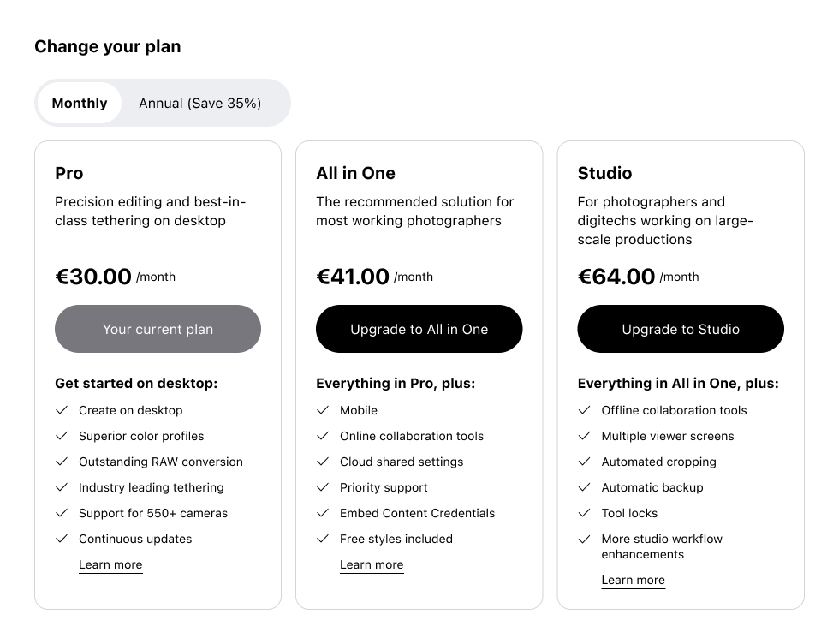Click checkmark beside Automatic backup
The image size is (839, 644).
click(584, 487)
